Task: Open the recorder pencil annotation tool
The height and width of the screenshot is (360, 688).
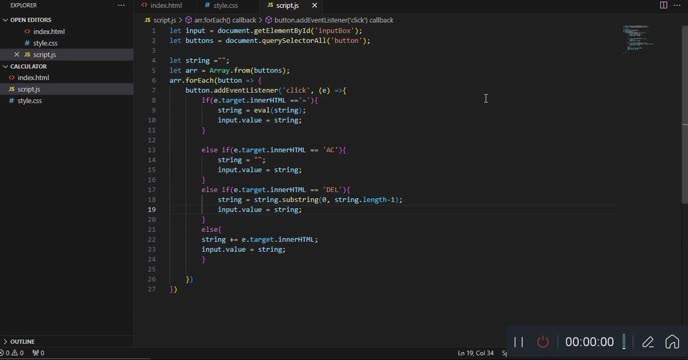Action: [x=648, y=342]
